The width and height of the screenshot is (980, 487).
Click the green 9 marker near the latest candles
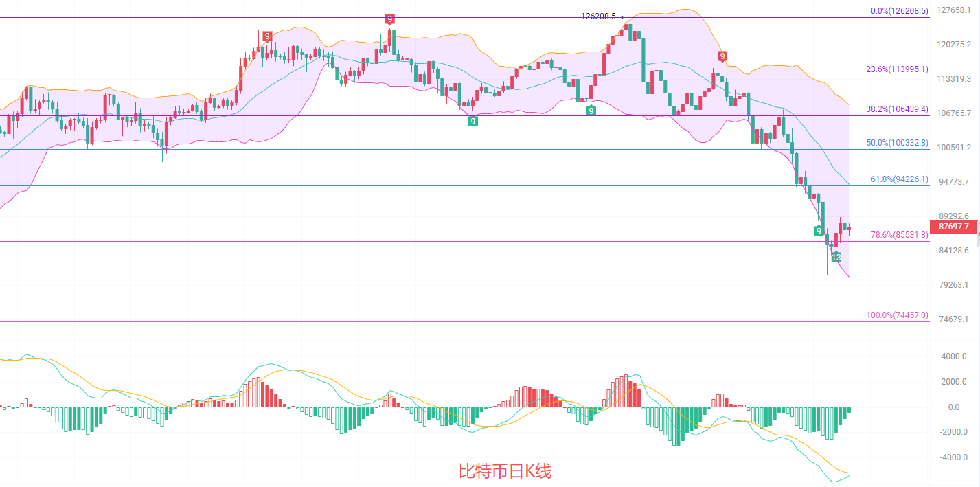click(x=819, y=230)
